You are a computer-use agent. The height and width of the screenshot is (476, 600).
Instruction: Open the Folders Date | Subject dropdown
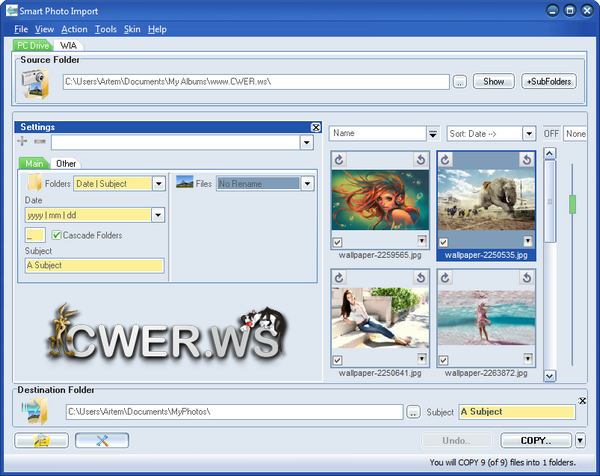pos(160,183)
